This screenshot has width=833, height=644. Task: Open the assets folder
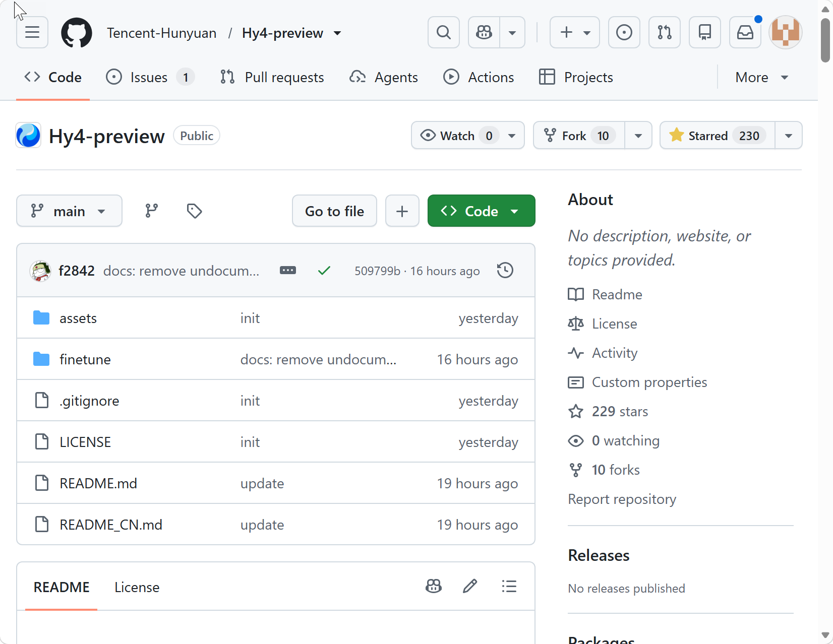[x=78, y=318]
